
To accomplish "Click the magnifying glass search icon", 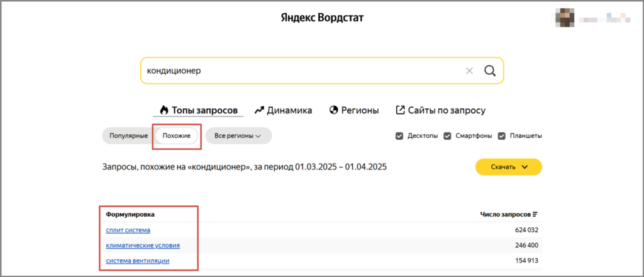I will [490, 71].
